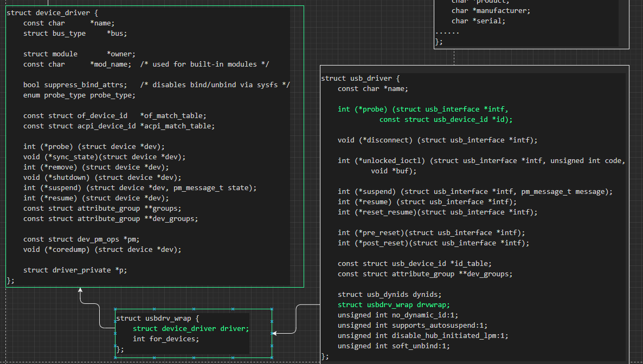
Task: Select the '*acpi_match_table;' line
Action: tap(119, 126)
